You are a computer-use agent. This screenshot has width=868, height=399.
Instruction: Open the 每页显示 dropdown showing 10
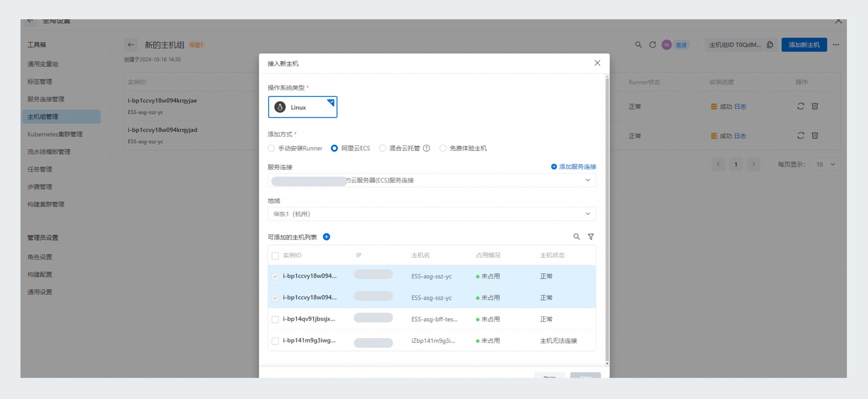(x=825, y=165)
